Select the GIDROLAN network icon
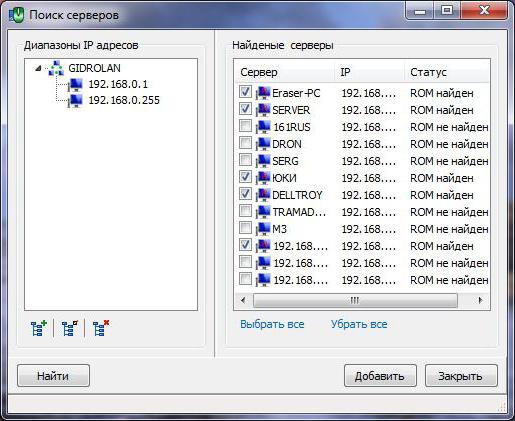The image size is (515, 421). pos(56,68)
